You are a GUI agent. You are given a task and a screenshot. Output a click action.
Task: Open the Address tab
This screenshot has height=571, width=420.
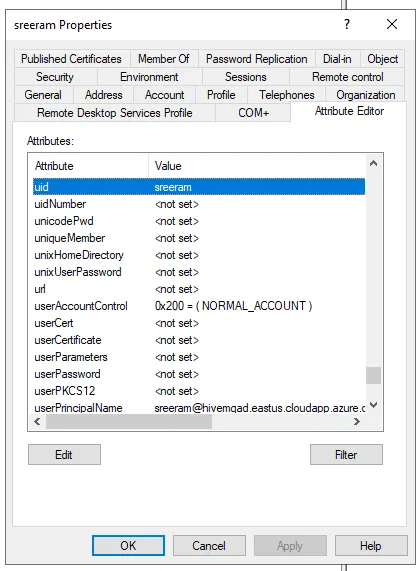(x=103, y=95)
